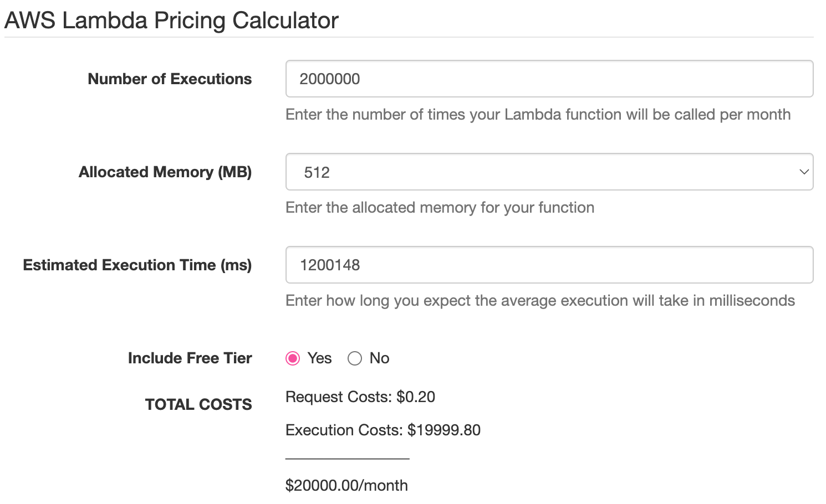Click the Request Costs $0.20 text
Viewport: 826px width, 504px height.
(360, 397)
